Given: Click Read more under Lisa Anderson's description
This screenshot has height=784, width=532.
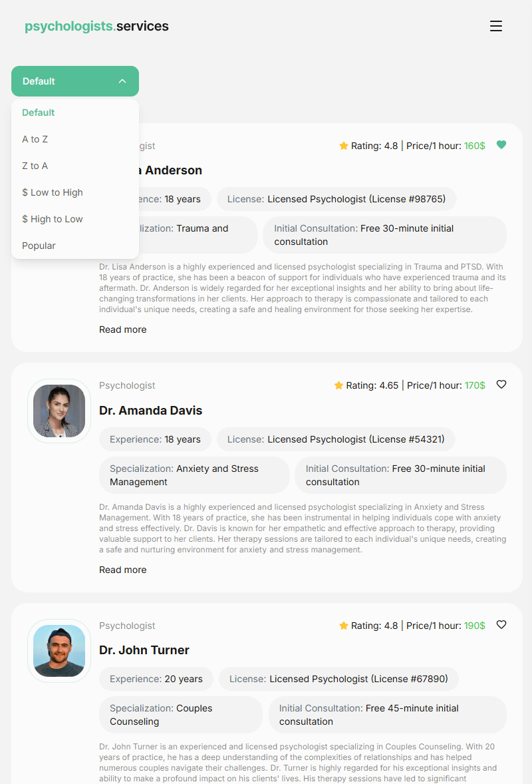Looking at the screenshot, I should pyautogui.click(x=122, y=329).
